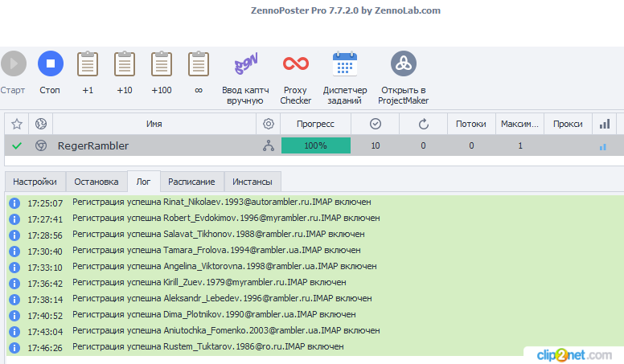
Task: Click timestamp 17:33:10 in log
Action: [x=45, y=268]
